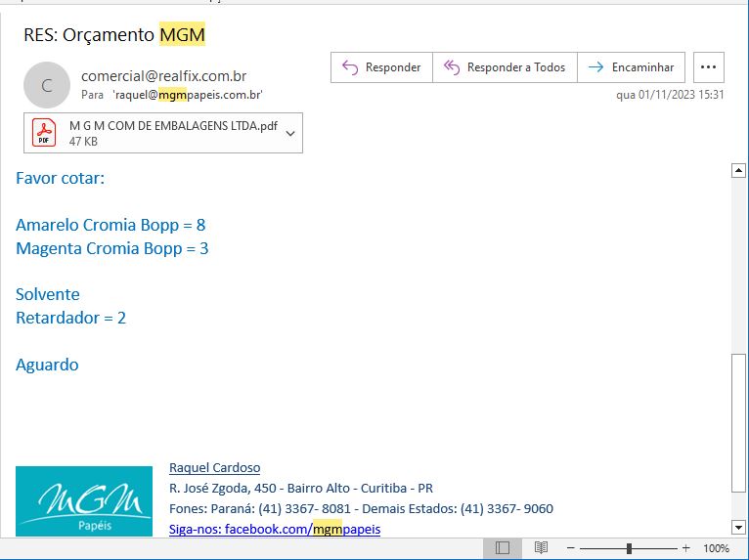Open the facebook.com/mgmpapeis link
The image size is (749, 560).
click(275, 529)
